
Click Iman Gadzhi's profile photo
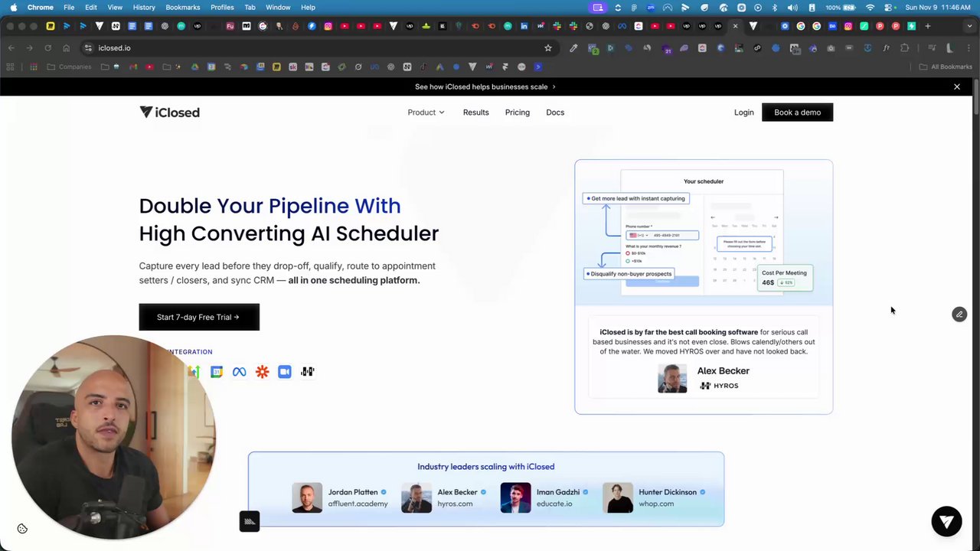515,497
